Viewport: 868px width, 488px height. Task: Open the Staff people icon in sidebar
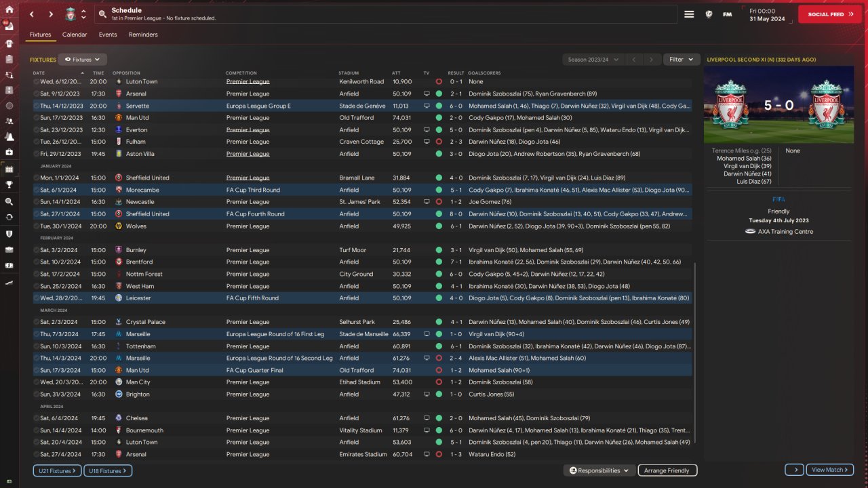tap(9, 121)
